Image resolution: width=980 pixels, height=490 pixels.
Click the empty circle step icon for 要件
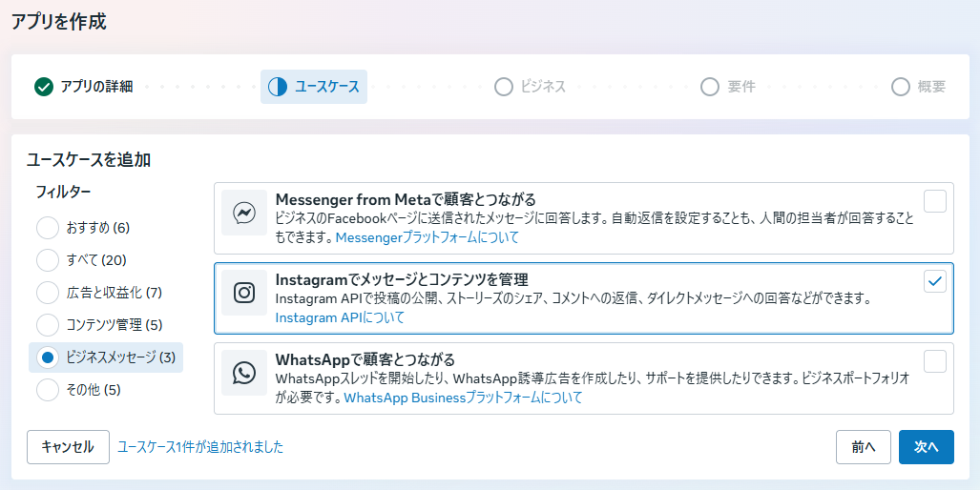709,87
